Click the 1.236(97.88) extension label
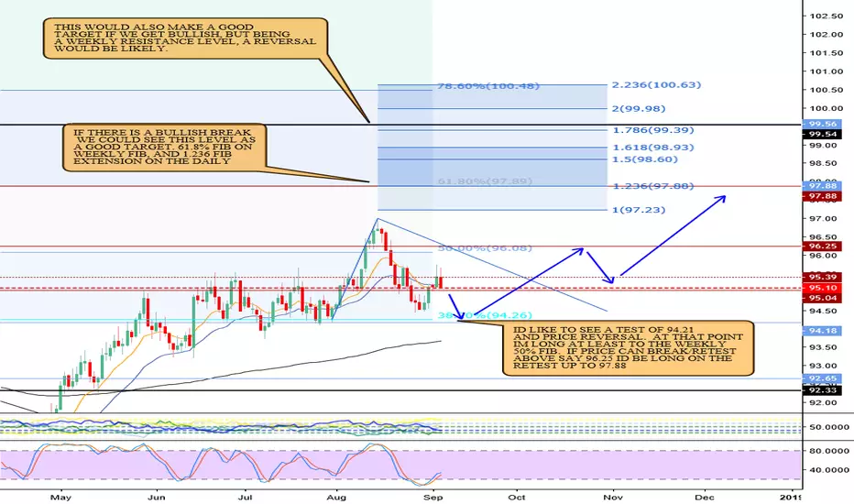The height and width of the screenshot is (504, 854). point(653,186)
